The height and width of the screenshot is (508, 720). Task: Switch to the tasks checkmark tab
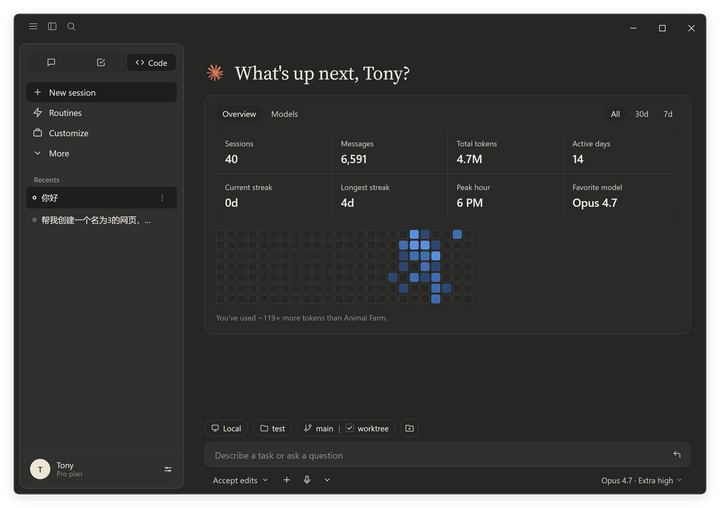[101, 62]
